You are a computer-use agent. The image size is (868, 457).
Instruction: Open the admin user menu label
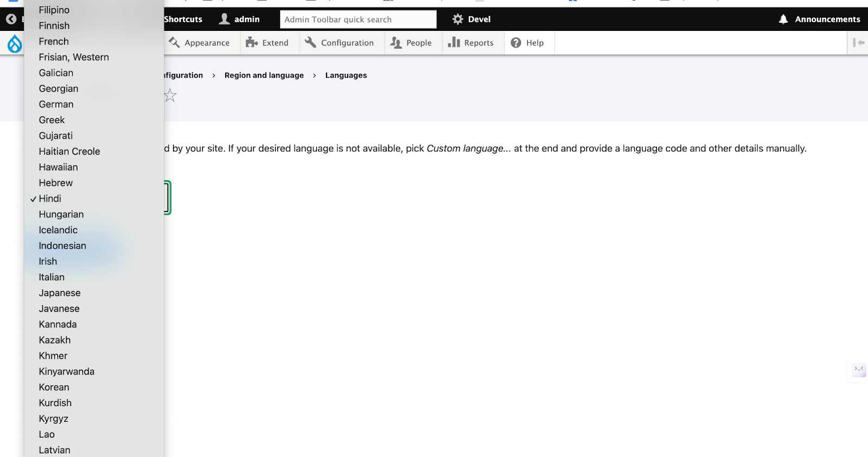pyautogui.click(x=247, y=19)
